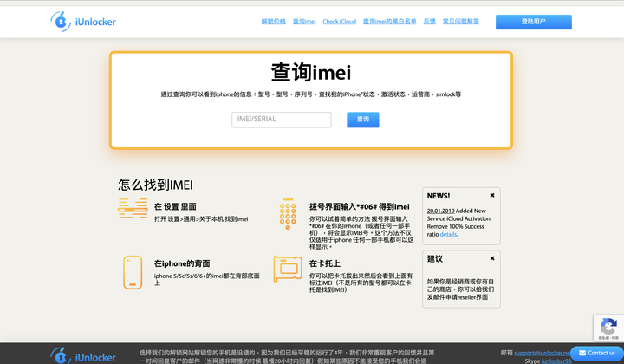Click the iUnlocker logo in header

83,22
